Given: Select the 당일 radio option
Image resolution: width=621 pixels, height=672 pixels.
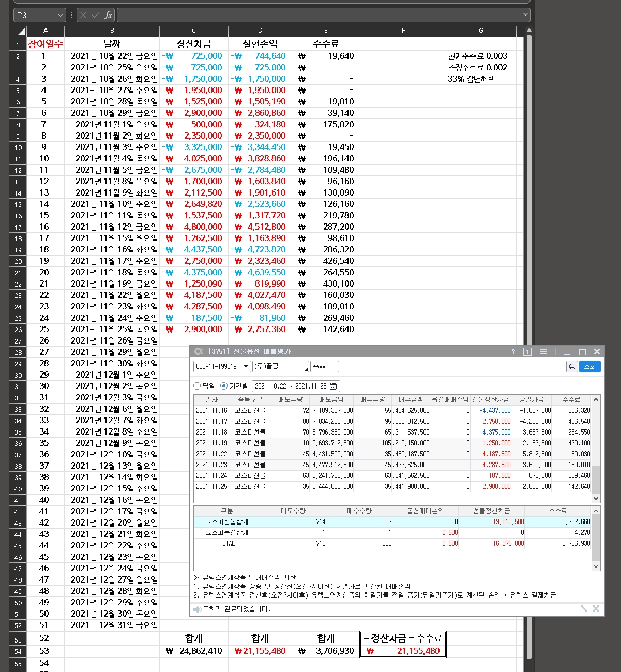Looking at the screenshot, I should click(197, 386).
